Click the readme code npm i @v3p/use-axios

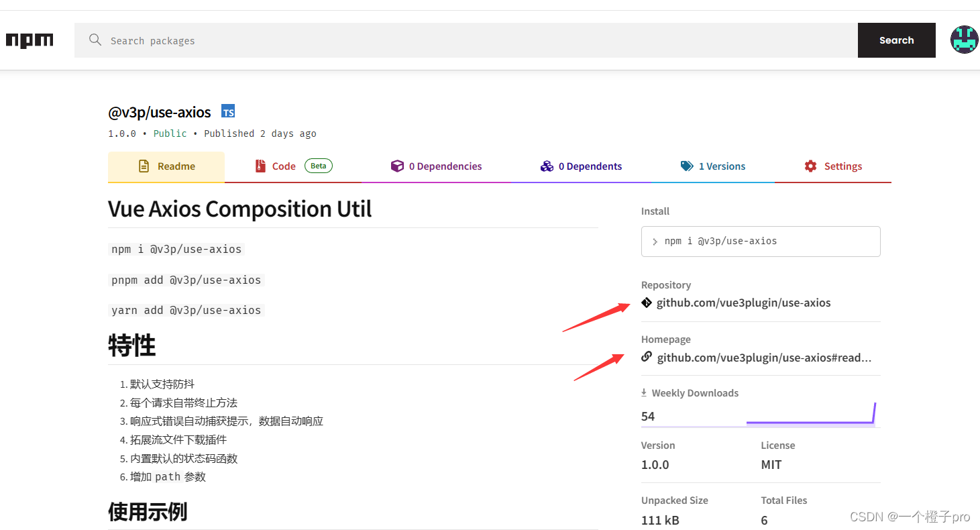pyautogui.click(x=176, y=249)
